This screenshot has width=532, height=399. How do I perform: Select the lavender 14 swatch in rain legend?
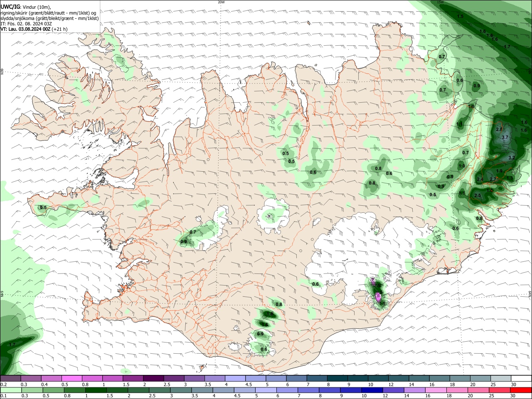414,390
